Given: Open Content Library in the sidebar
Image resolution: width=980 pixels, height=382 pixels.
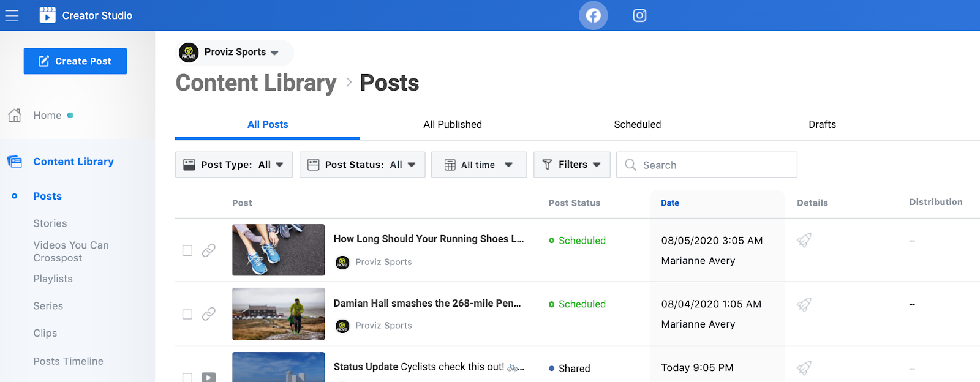Looking at the screenshot, I should click(73, 162).
